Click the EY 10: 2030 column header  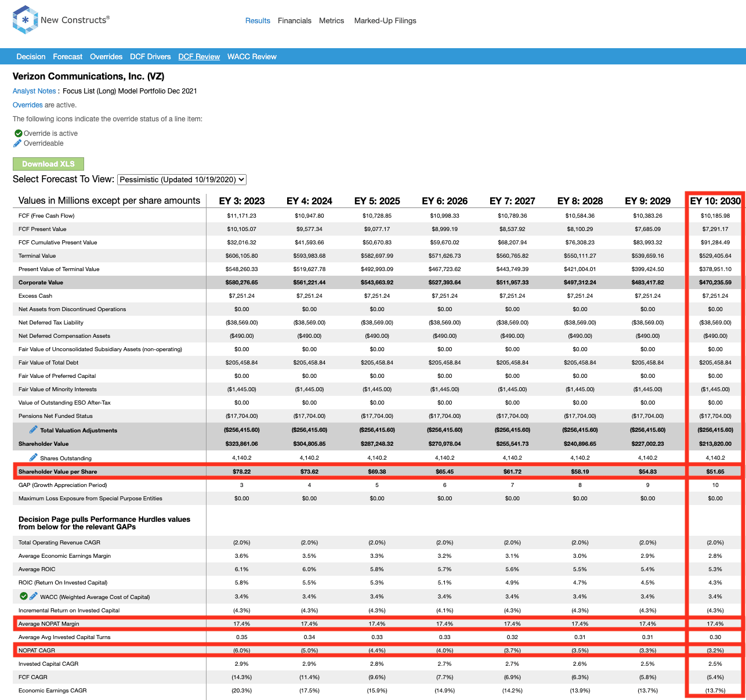pyautogui.click(x=715, y=201)
